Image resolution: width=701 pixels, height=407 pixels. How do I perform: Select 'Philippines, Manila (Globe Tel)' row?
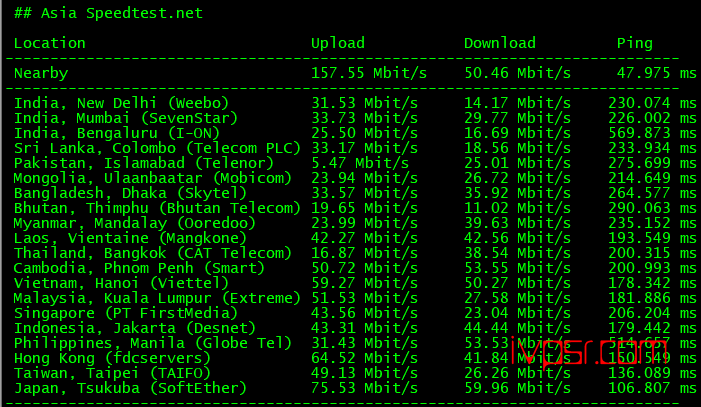(355, 343)
